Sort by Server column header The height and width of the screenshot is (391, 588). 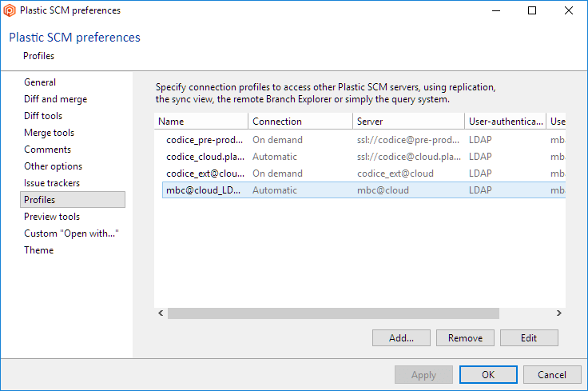[409, 122]
